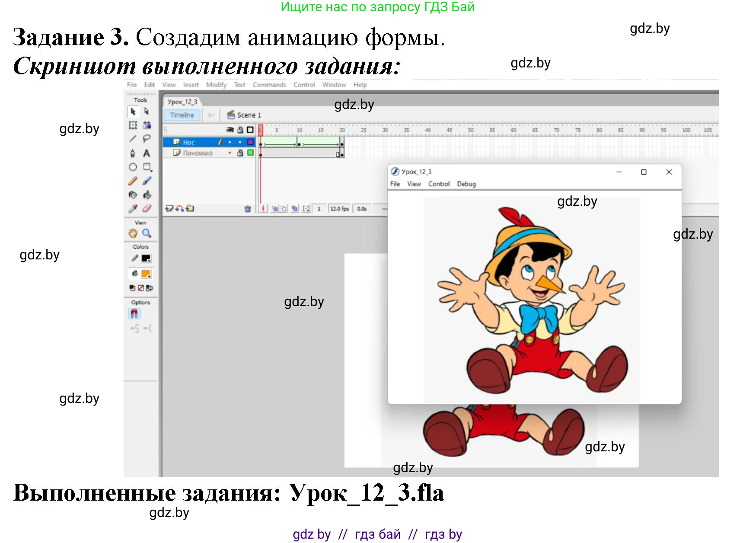Click the Scene 1 label

pos(249,115)
